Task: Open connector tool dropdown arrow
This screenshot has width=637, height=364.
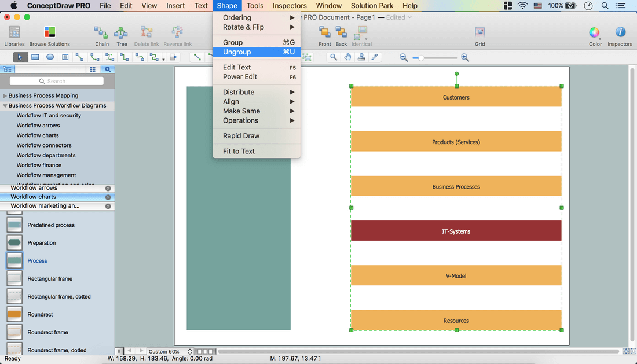Action: (x=163, y=59)
